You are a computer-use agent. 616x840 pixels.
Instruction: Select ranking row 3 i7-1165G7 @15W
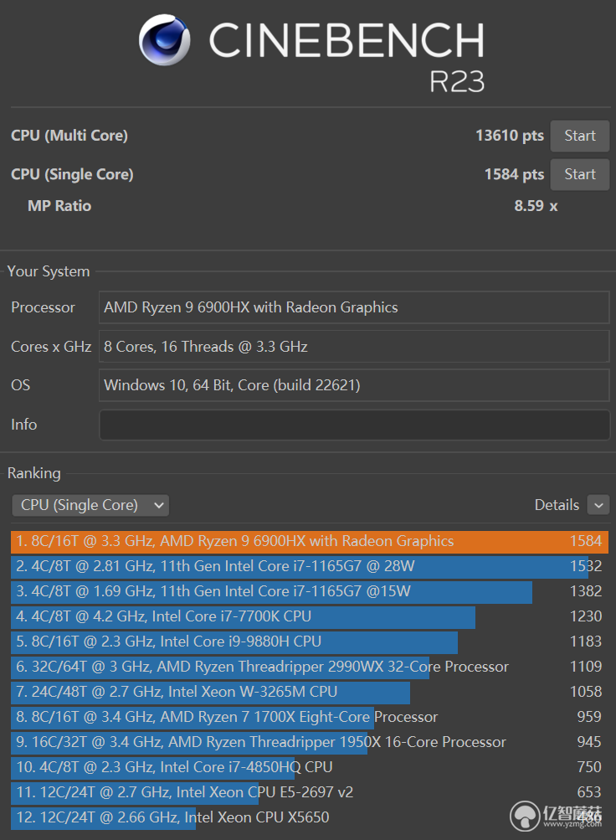[310, 591]
